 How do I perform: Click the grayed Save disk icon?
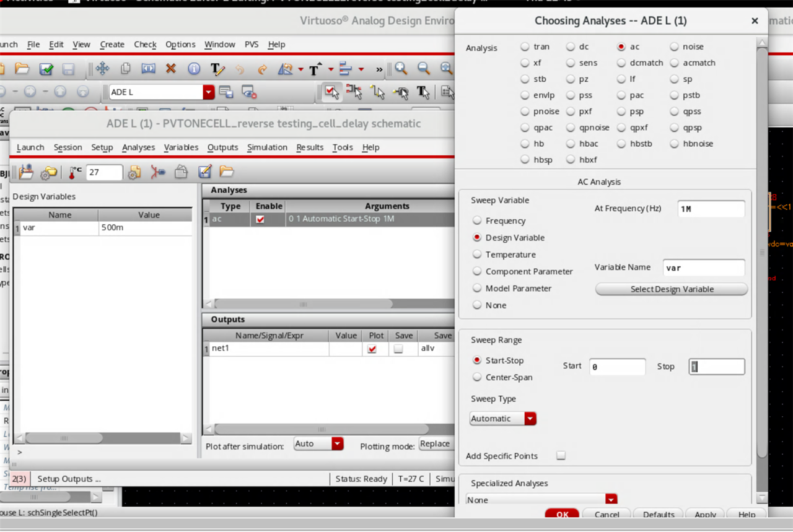coord(68,69)
